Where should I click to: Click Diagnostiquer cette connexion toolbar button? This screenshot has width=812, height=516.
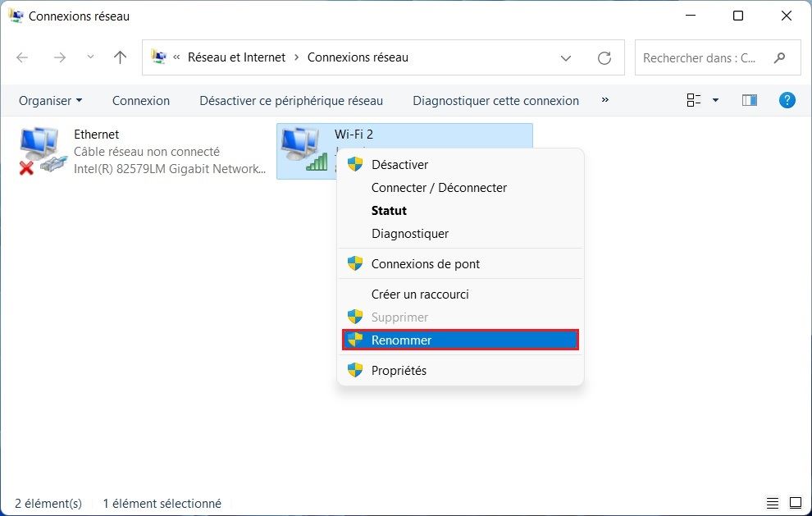coord(495,101)
